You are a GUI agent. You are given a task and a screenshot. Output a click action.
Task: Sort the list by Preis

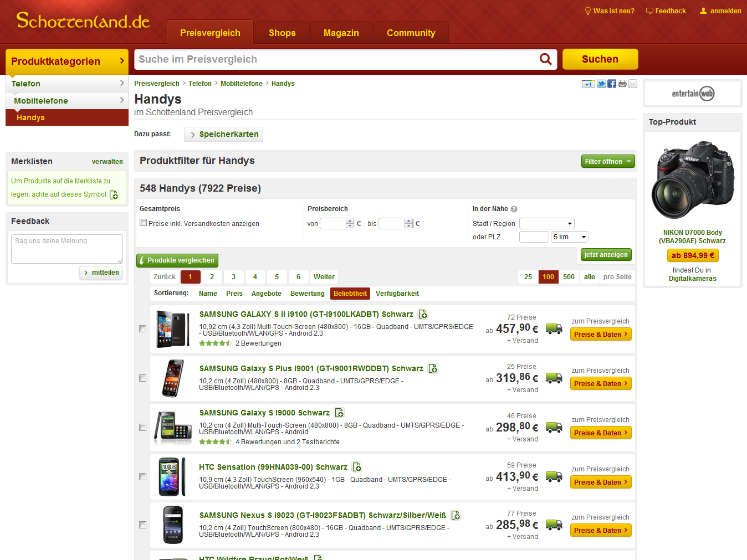pos(234,294)
